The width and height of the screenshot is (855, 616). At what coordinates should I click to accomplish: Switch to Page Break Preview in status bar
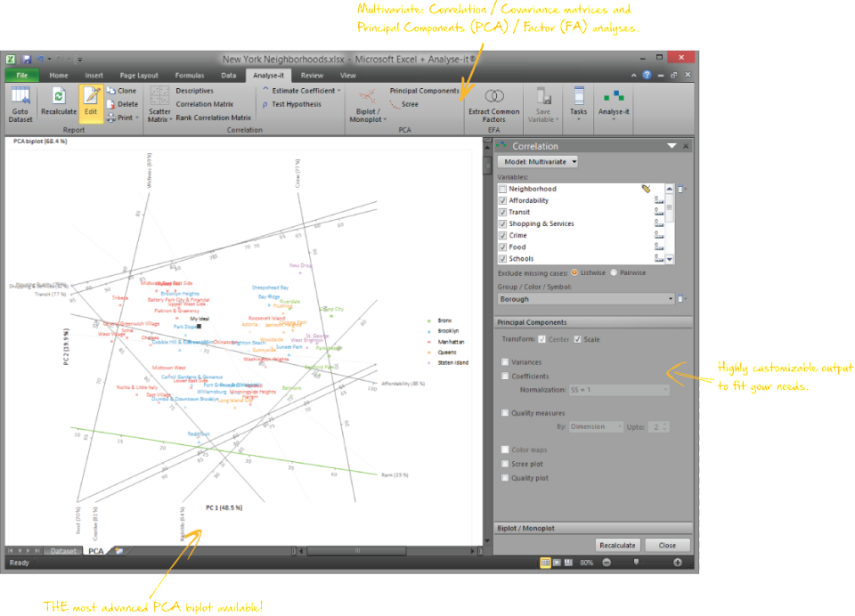(568, 563)
